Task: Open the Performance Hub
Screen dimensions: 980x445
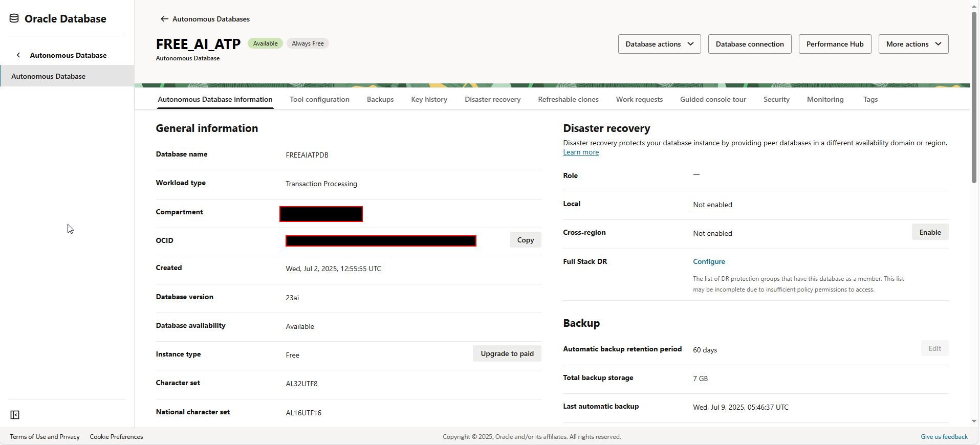Action: click(x=835, y=44)
